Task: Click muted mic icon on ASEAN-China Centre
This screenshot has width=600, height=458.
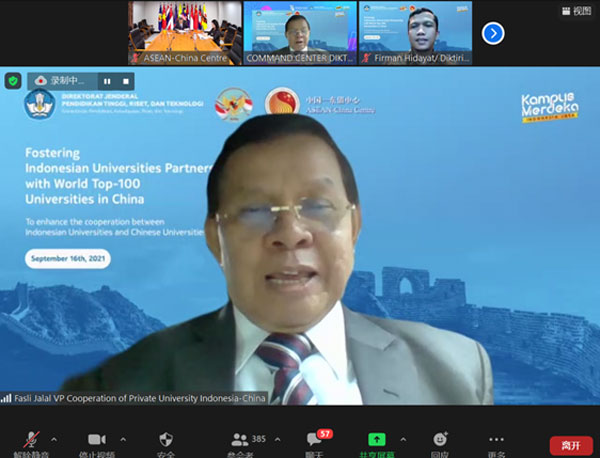Action: pyautogui.click(x=135, y=58)
